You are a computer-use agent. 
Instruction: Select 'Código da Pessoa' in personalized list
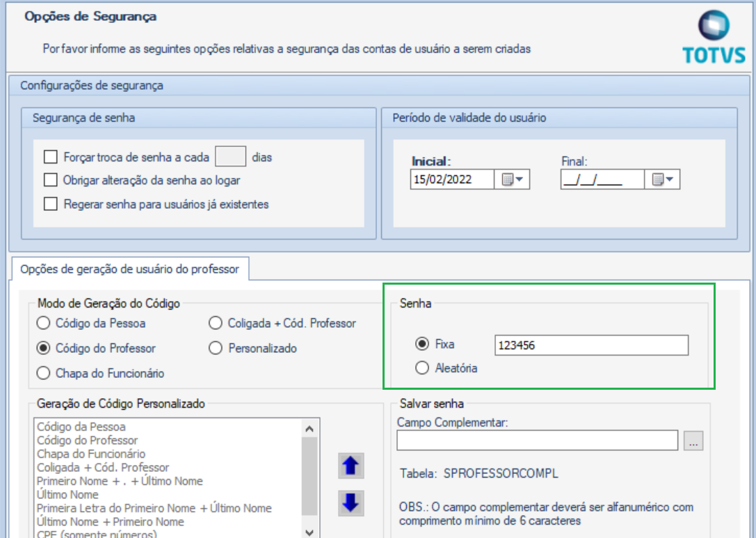(x=81, y=427)
